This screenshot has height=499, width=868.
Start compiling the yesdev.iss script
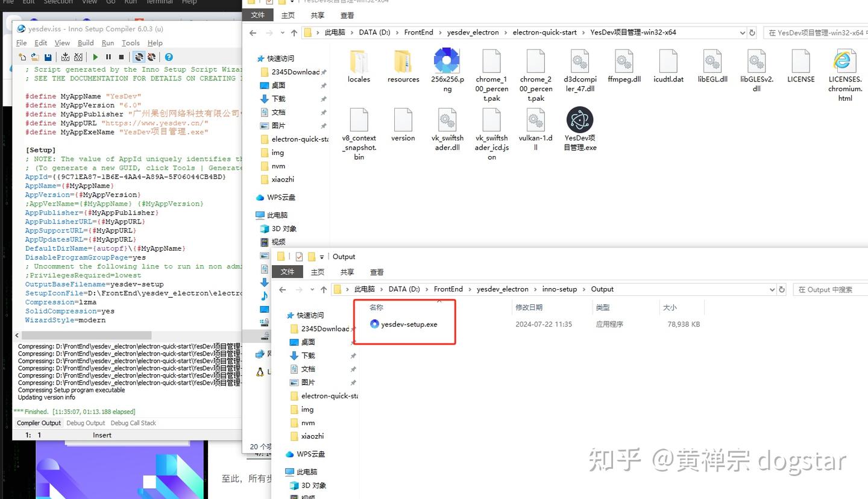[65, 57]
